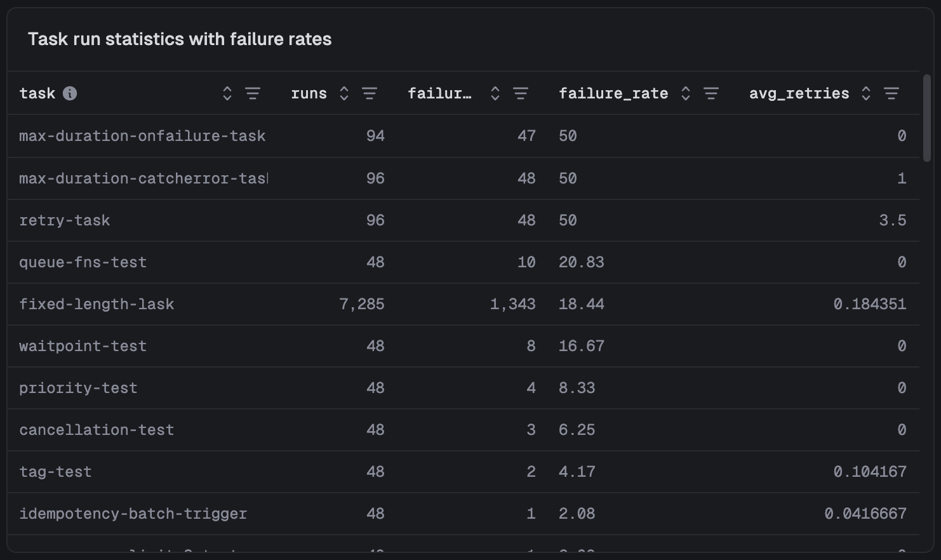The height and width of the screenshot is (560, 941).
Task: Click the sort icon on the runs column
Action: click(343, 93)
